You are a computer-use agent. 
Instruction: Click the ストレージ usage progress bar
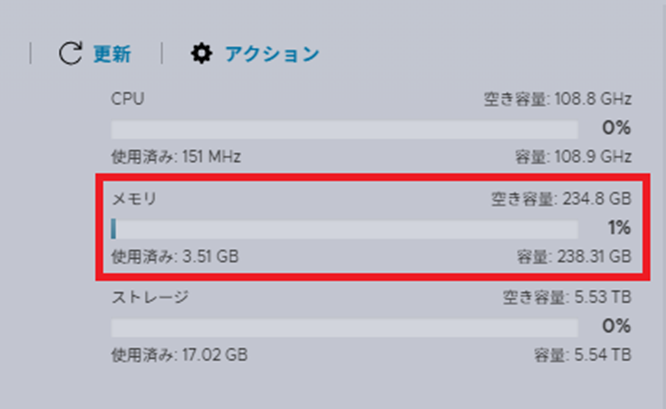click(344, 327)
